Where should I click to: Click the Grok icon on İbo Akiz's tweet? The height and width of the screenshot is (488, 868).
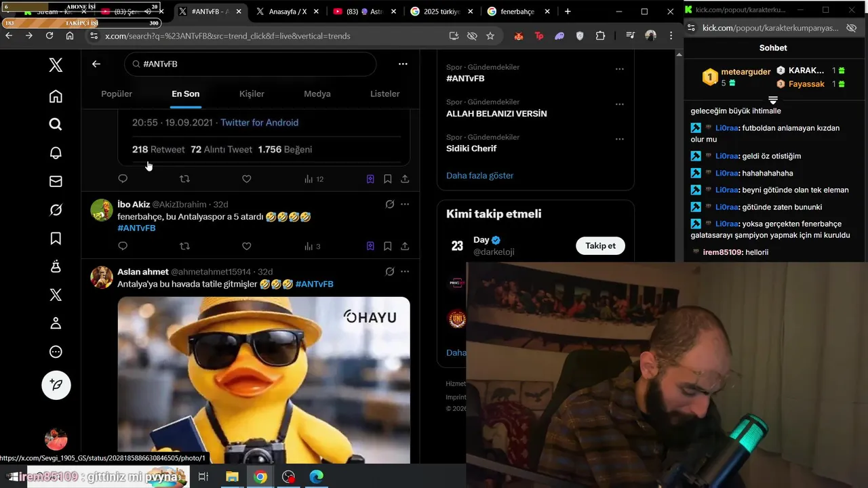pyautogui.click(x=390, y=204)
